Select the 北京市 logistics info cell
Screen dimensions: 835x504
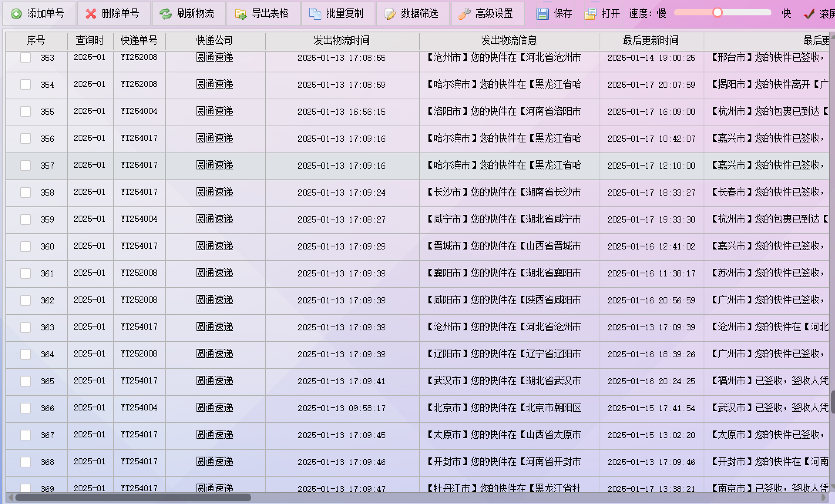509,408
